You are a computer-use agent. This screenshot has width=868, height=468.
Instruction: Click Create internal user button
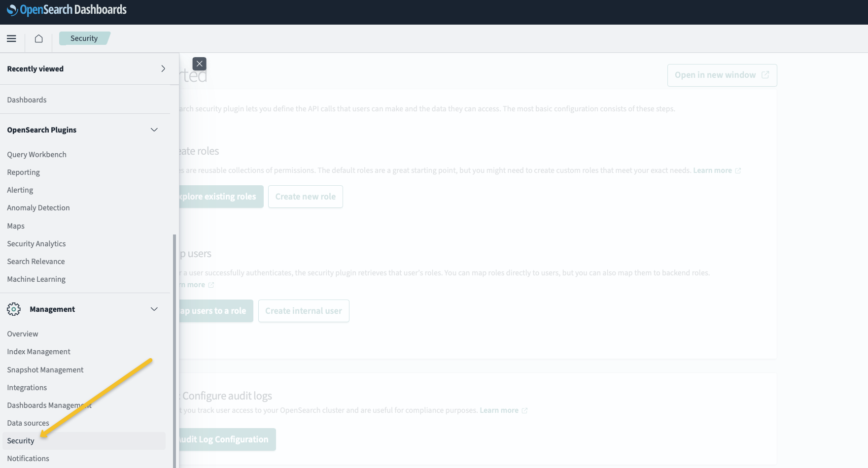(304, 311)
